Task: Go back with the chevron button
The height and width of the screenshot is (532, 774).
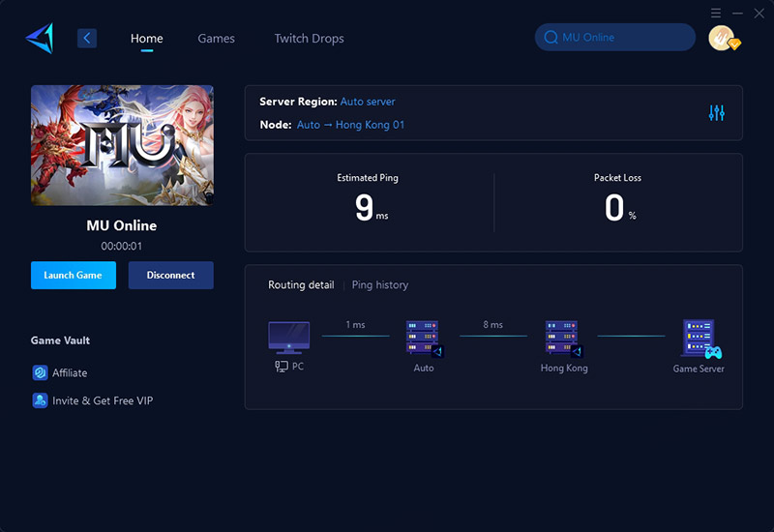Action: [87, 38]
